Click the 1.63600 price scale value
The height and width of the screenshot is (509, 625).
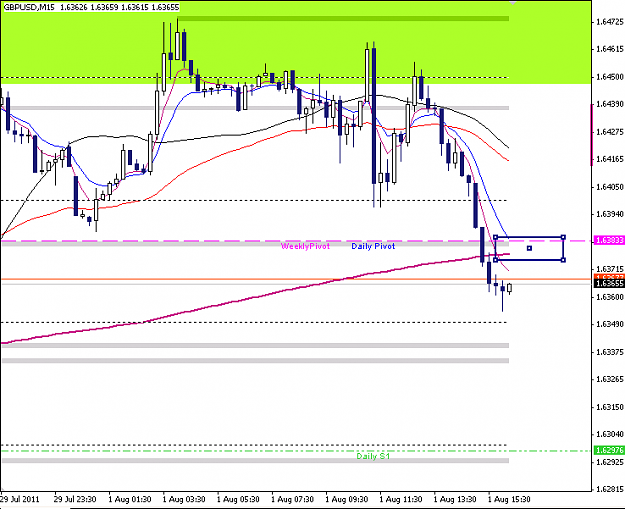tap(610, 297)
